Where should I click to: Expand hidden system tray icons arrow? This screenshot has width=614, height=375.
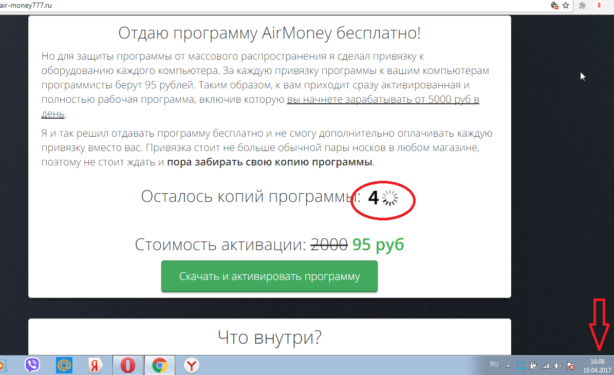[x=508, y=366]
